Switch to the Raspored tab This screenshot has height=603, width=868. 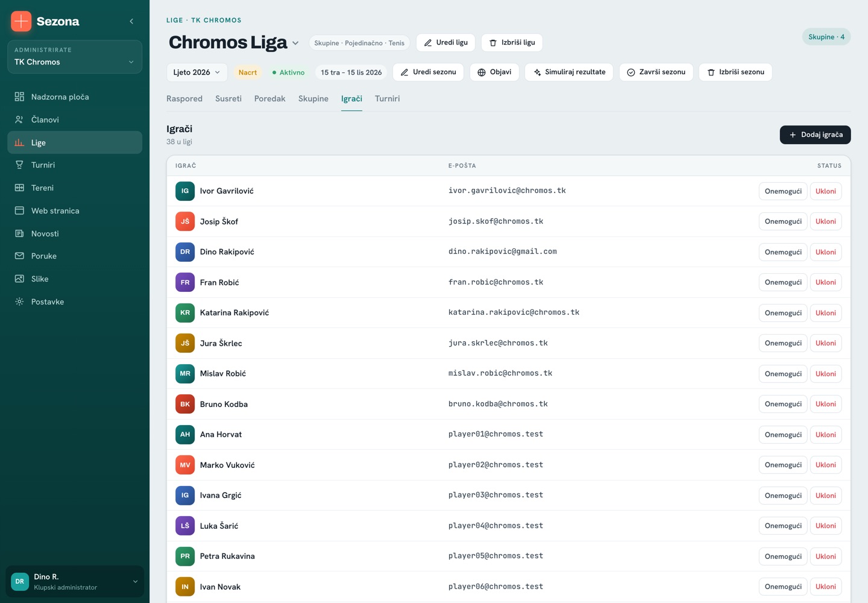pos(184,99)
